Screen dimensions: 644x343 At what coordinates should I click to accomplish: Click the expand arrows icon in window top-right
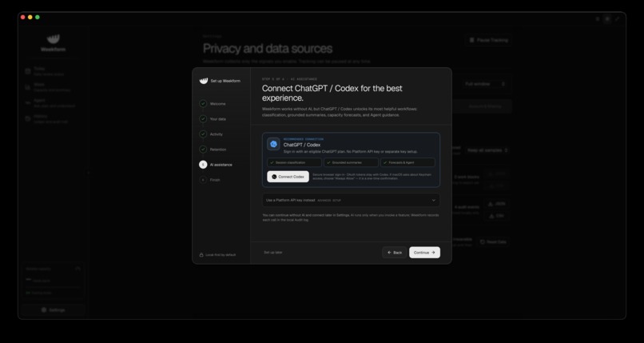coord(618,19)
